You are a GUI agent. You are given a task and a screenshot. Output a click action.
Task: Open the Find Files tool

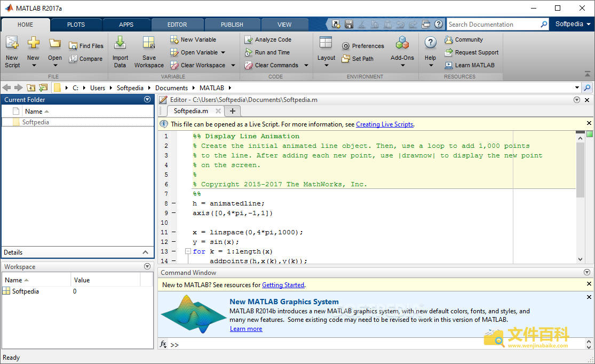(86, 46)
